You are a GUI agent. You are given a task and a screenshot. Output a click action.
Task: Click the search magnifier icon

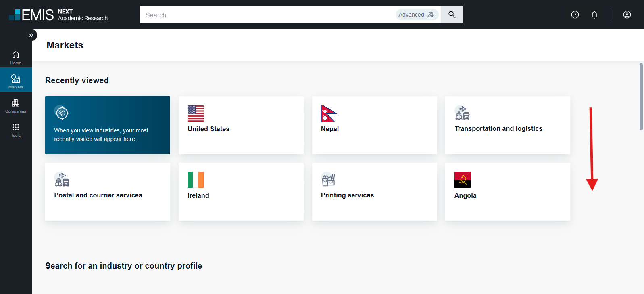[452, 15]
